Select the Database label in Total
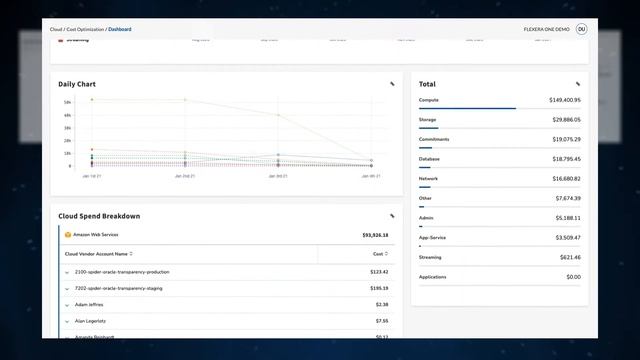Screen dimensions: 640x360 pyautogui.click(x=429, y=159)
